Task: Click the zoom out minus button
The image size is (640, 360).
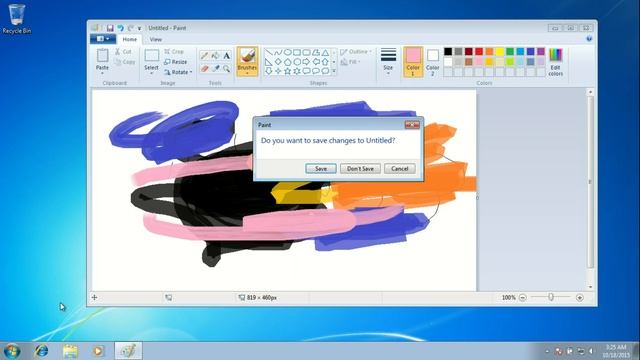Action: [522, 298]
